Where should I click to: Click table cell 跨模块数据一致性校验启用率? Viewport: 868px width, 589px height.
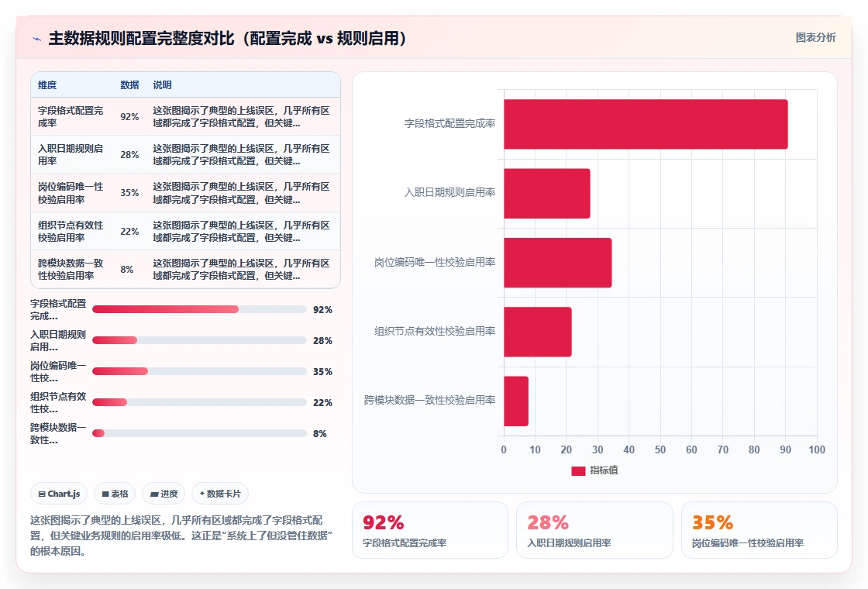click(71, 269)
